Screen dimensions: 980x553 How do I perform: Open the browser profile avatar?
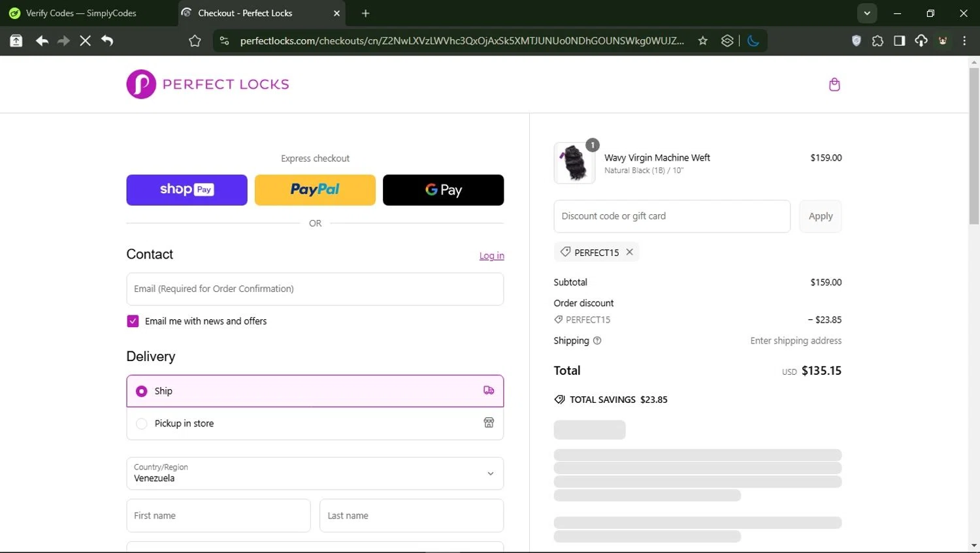(943, 40)
